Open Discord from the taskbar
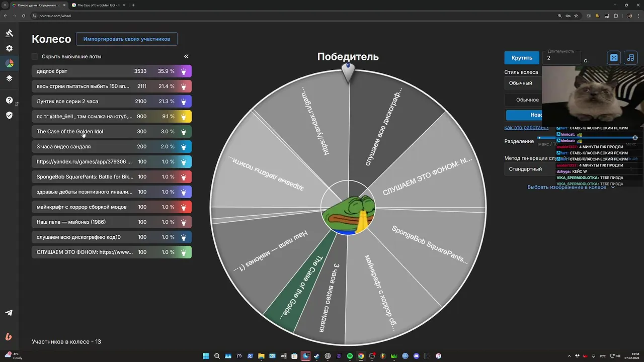 [x=416, y=356]
